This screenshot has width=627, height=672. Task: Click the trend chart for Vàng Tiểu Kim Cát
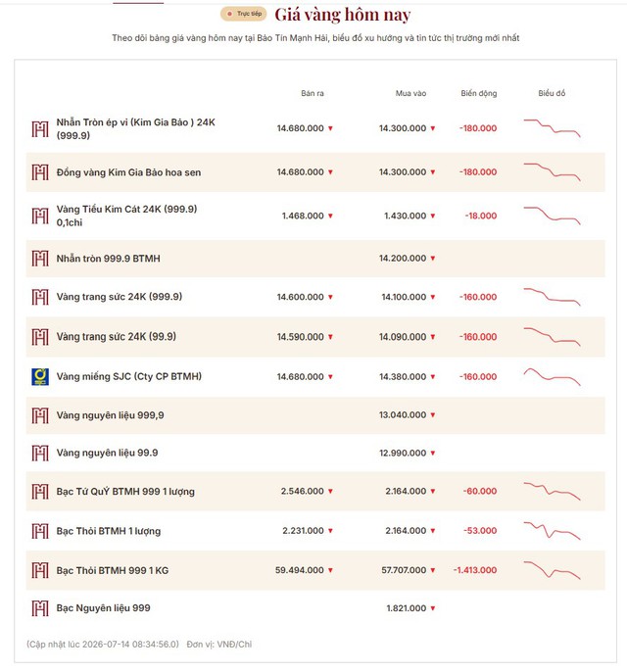[552, 216]
